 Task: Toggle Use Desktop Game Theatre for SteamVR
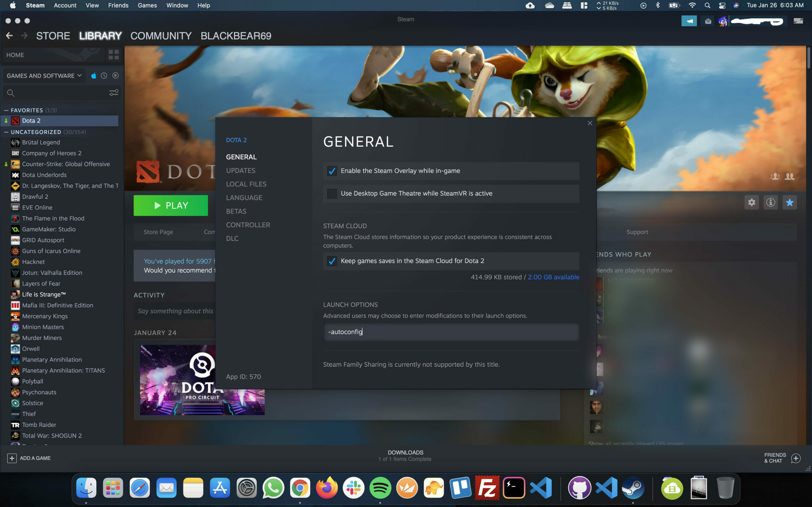[x=331, y=193]
